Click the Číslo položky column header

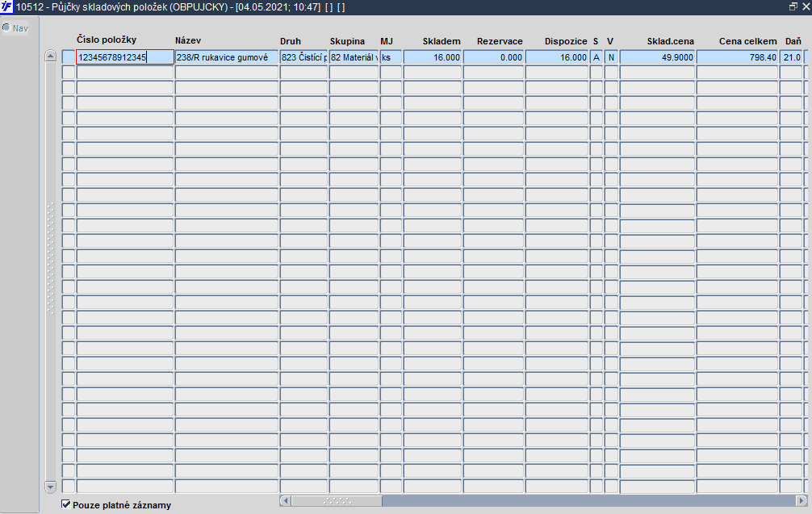click(x=107, y=40)
